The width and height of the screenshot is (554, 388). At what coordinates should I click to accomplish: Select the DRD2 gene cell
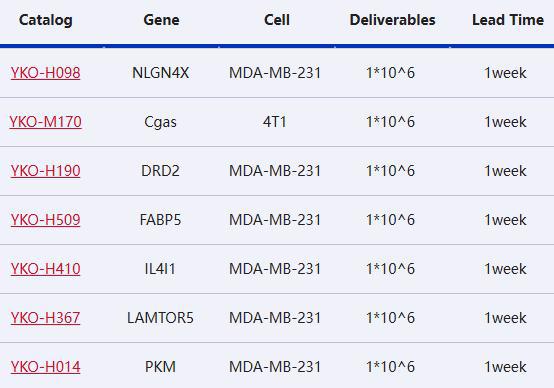160,171
